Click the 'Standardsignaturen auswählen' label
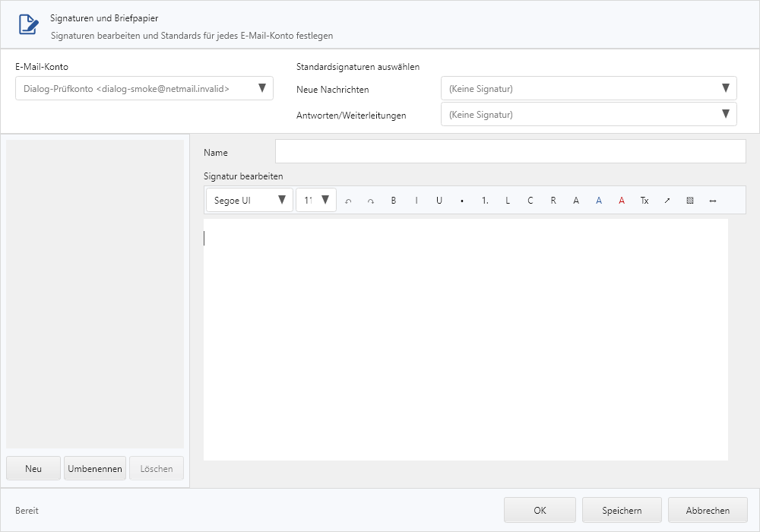 (x=358, y=67)
